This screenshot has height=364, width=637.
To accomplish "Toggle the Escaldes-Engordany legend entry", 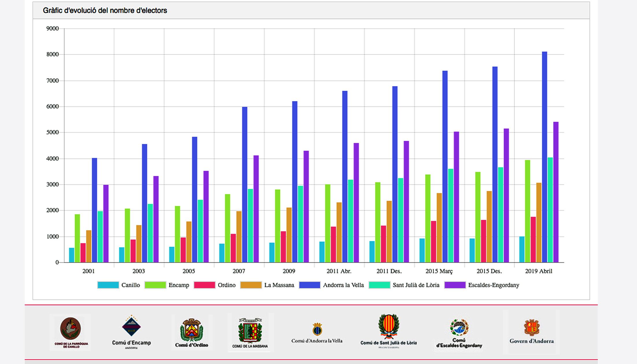I will (455, 285).
